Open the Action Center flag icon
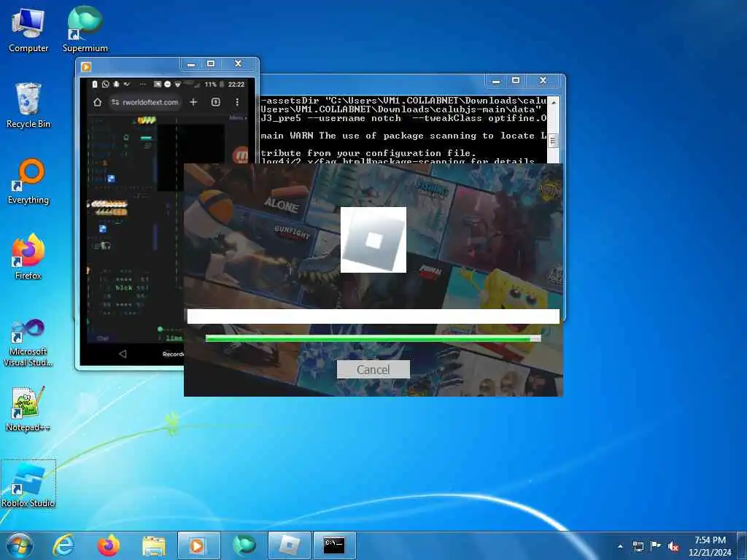The height and width of the screenshot is (560, 747). [x=656, y=545]
